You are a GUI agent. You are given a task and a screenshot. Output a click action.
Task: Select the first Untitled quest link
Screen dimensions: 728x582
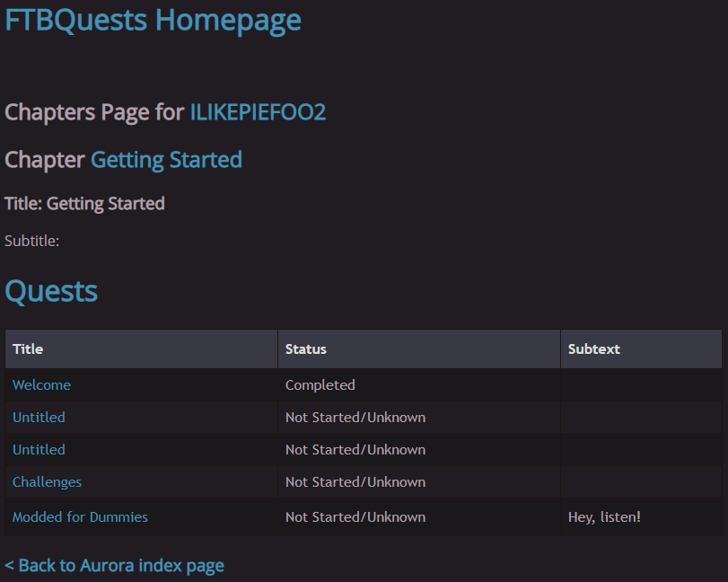click(39, 417)
